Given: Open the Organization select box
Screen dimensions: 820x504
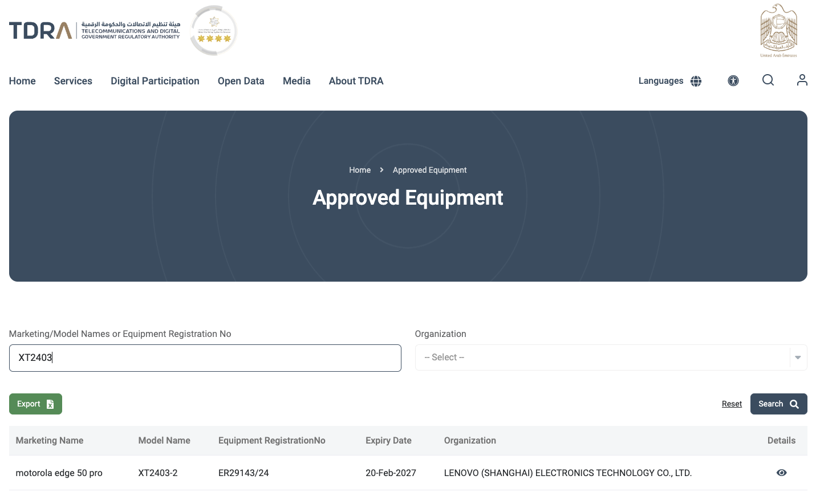Looking at the screenshot, I should click(611, 357).
